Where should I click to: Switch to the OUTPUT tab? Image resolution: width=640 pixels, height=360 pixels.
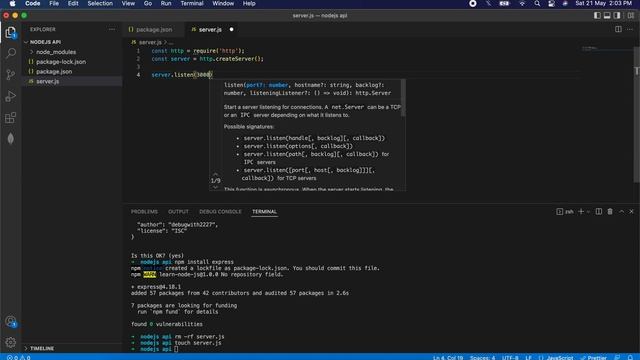(x=178, y=211)
